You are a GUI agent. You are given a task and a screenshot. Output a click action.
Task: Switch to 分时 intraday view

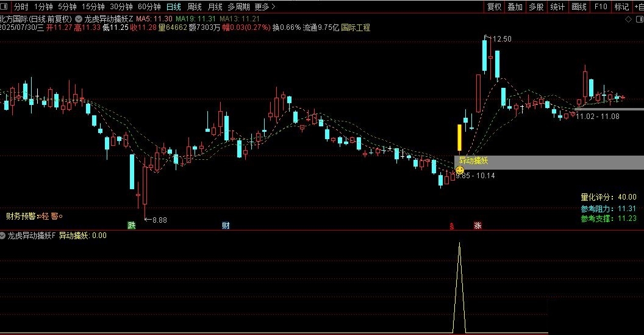(21, 7)
